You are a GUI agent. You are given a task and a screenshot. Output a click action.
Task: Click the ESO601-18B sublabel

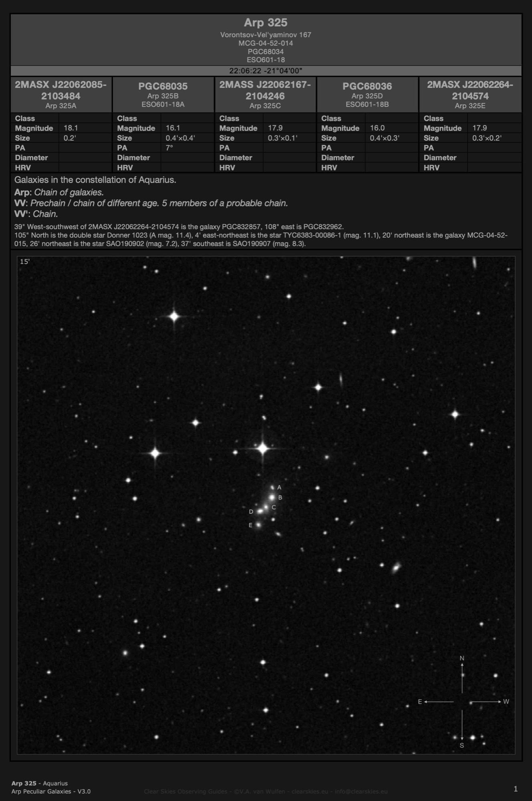pos(367,105)
